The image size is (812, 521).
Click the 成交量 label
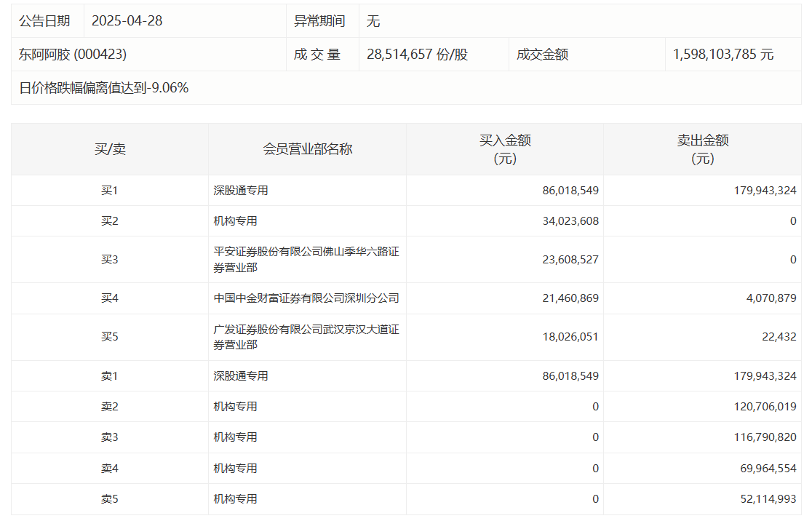tap(317, 55)
